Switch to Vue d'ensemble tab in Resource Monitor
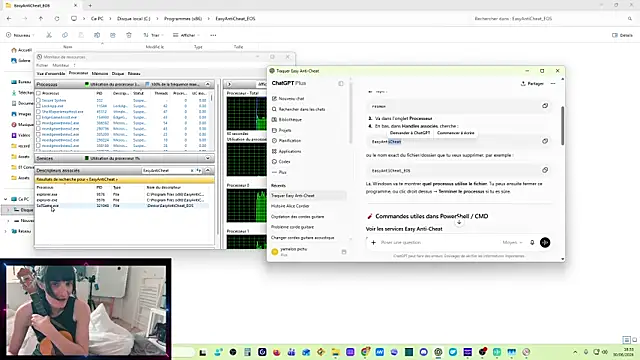The width and height of the screenshot is (640, 360). [51, 73]
